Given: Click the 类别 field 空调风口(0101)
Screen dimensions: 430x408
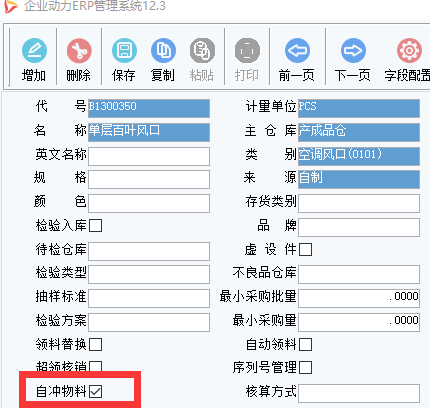Looking at the screenshot, I should (359, 156).
